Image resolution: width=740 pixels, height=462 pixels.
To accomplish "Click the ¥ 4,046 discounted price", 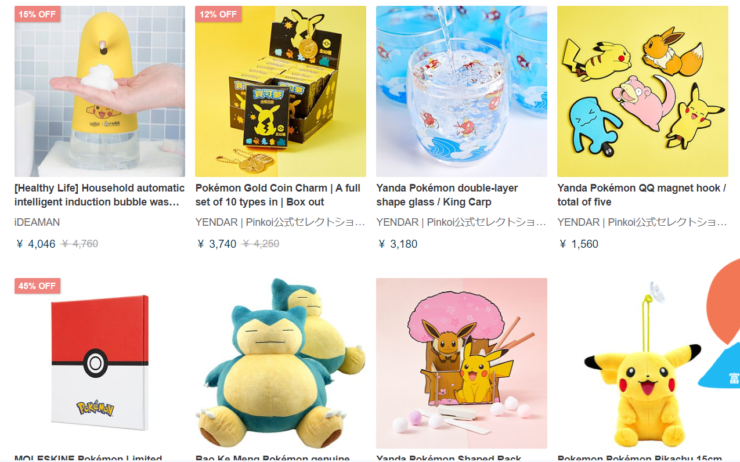I will 36,244.
